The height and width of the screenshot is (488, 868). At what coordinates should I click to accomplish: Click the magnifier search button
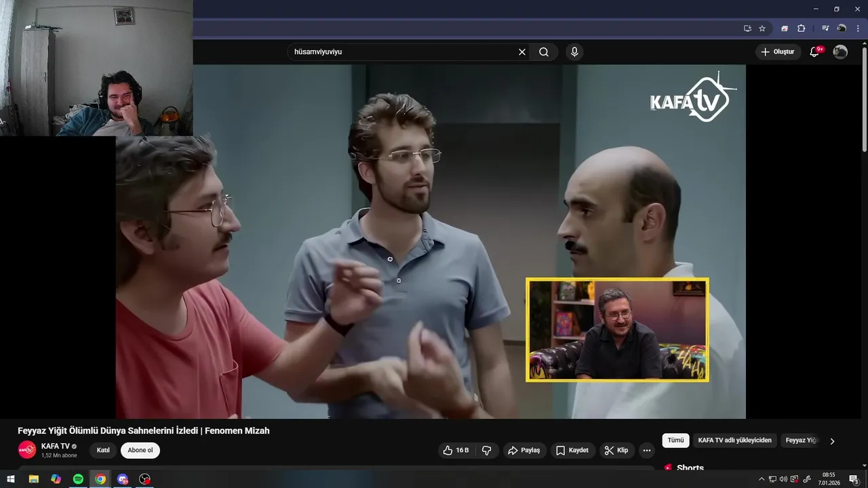(544, 52)
